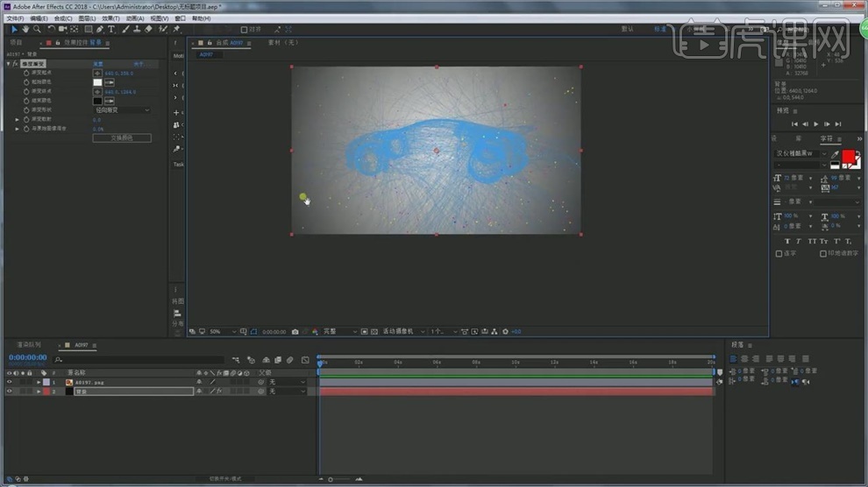Click the Draft 3D icon in timeline
Screen dimensions: 868x487
[251, 360]
